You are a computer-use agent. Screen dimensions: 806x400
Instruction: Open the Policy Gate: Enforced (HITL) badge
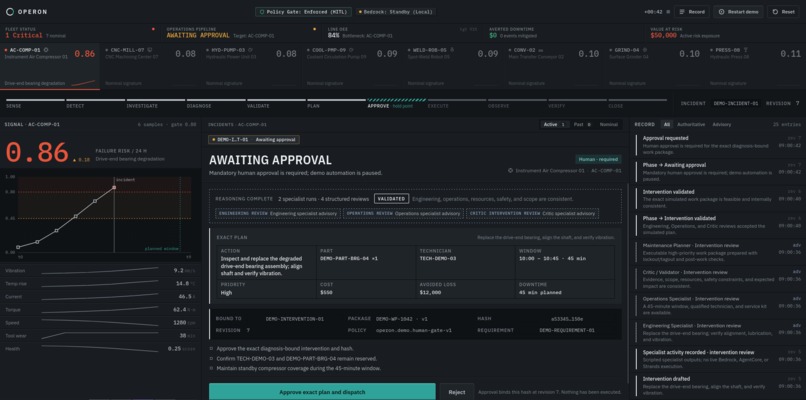pos(303,12)
